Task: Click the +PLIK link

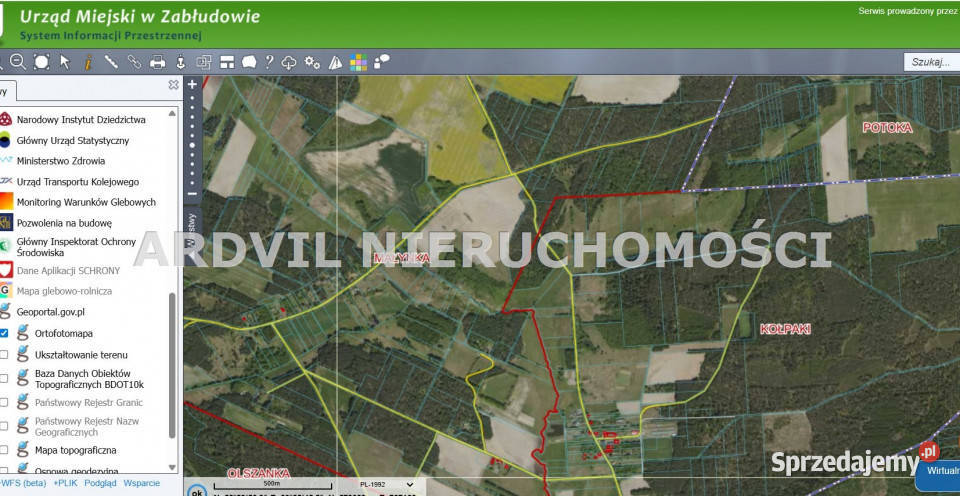Action: tap(66, 483)
